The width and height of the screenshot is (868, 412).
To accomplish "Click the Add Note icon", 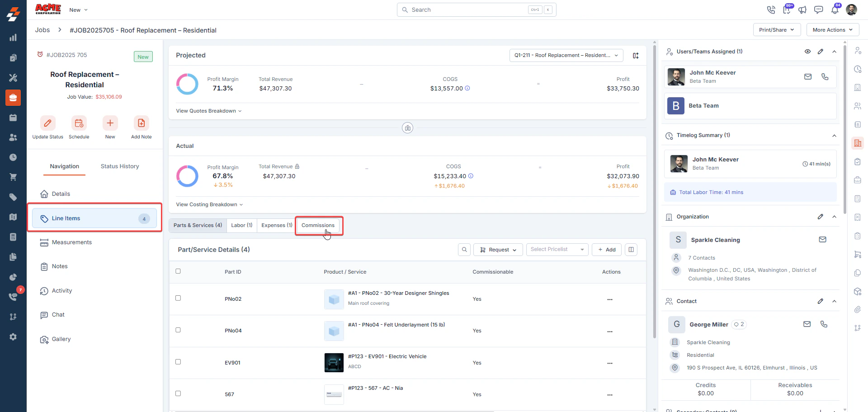I will coord(141,123).
